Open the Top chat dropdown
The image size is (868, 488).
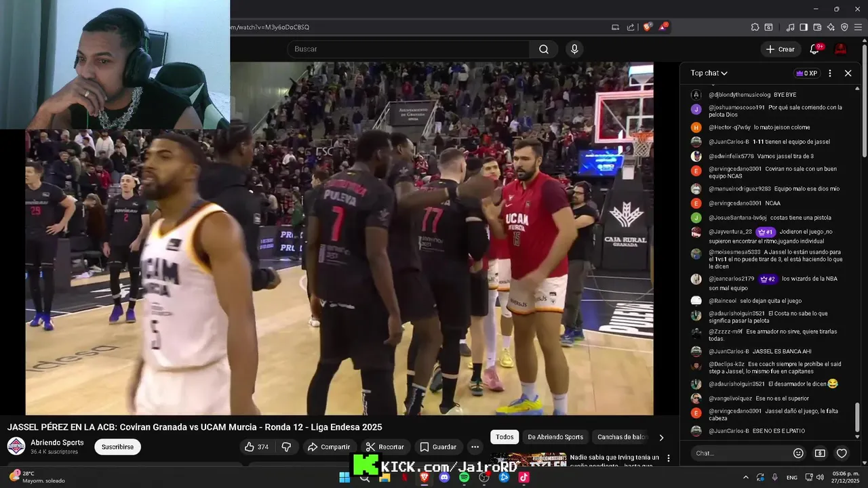click(709, 73)
